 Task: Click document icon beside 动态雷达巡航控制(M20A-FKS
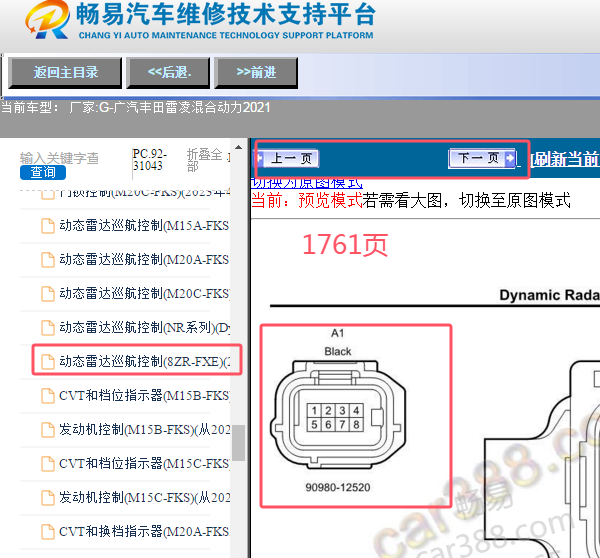click(48, 260)
